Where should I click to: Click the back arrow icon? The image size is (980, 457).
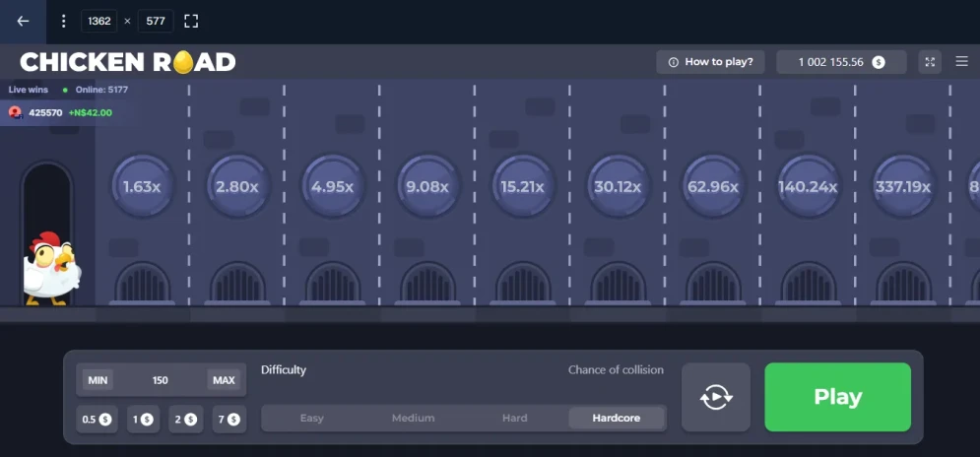[23, 21]
